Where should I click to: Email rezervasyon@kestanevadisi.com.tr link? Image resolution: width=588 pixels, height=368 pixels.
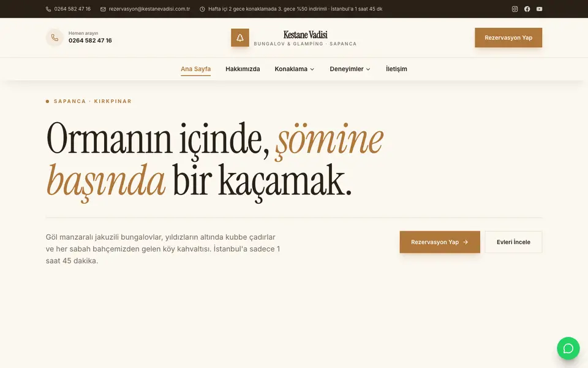click(x=149, y=9)
